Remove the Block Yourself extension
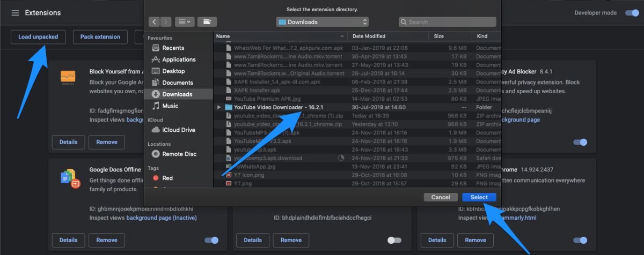 107,142
